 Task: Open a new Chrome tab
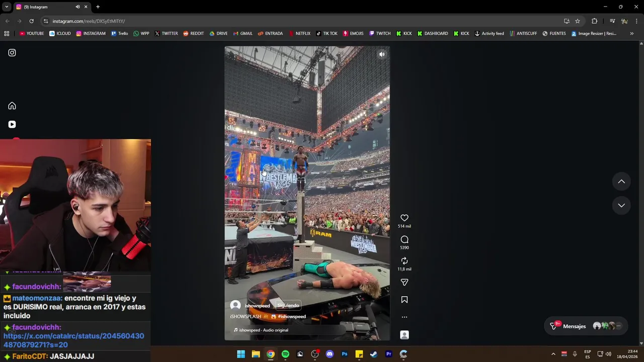click(98, 7)
